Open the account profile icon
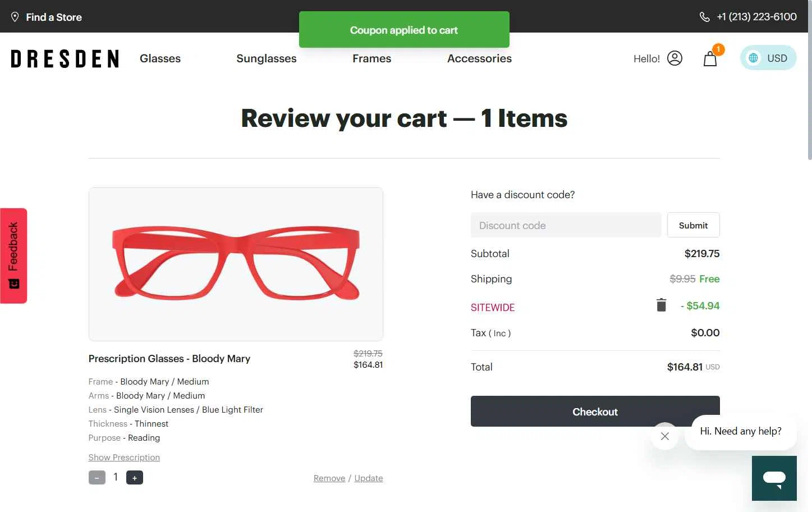Image resolution: width=812 pixels, height=512 pixels. pyautogui.click(x=675, y=58)
